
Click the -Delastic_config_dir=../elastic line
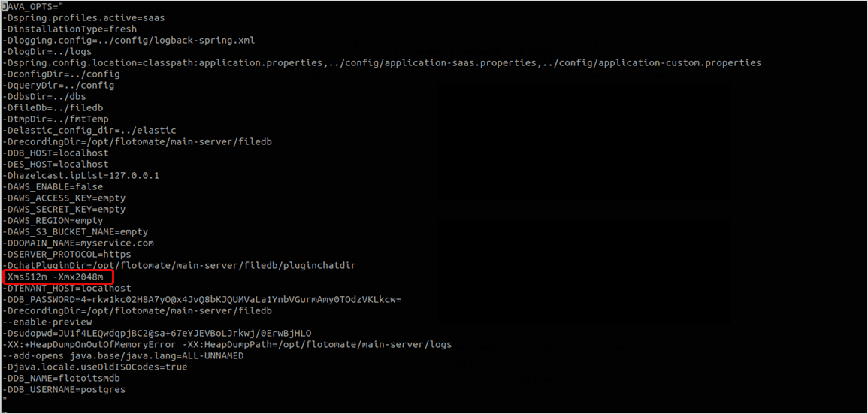[80, 130]
